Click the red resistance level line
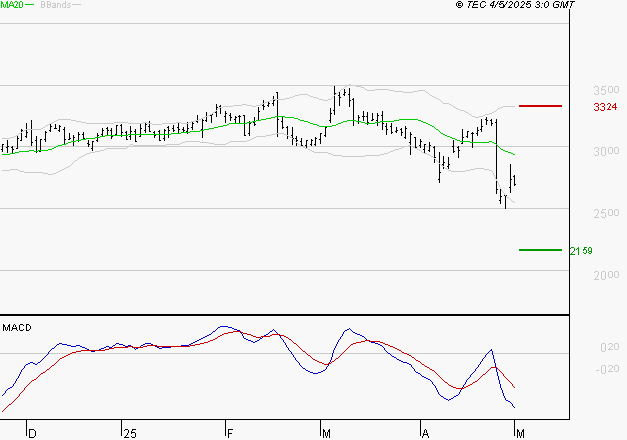 (x=540, y=106)
